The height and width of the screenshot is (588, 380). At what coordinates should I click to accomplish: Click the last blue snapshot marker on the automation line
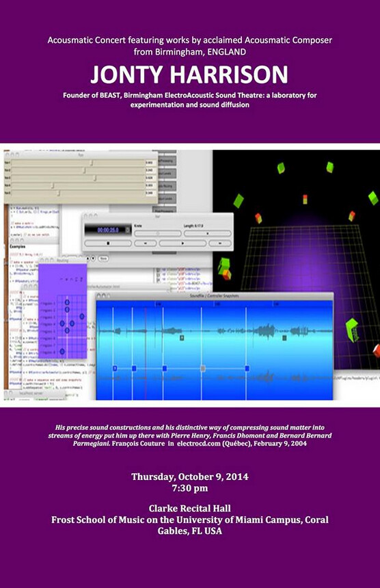(247, 369)
